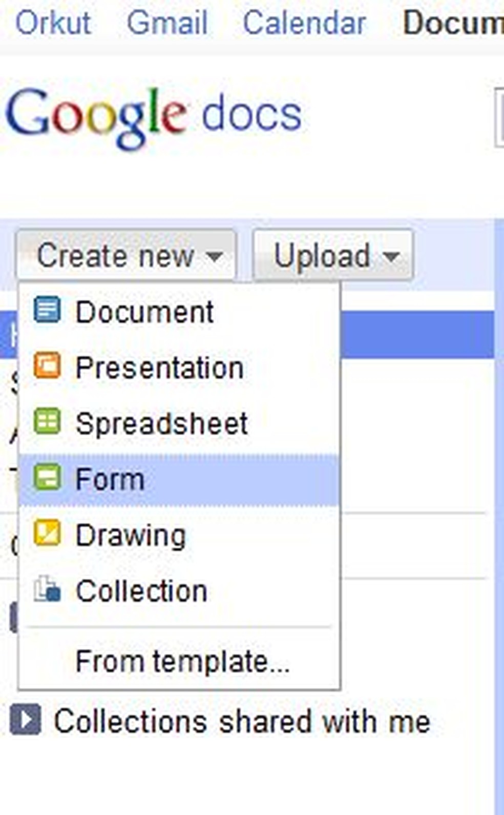Image resolution: width=504 pixels, height=815 pixels.
Task: Click the green Spreadsheet icon
Action: pos(47,422)
